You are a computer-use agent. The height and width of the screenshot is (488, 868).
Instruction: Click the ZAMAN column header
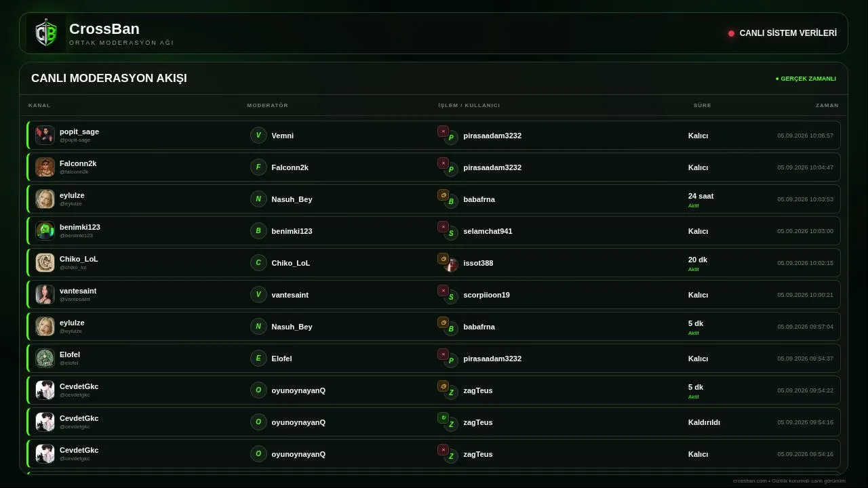pos(827,105)
